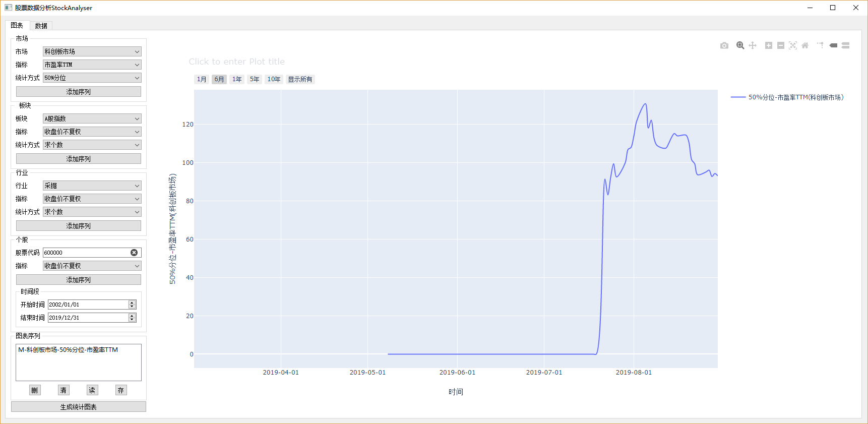The image size is (868, 424).
Task: Reset axes with the home icon
Action: tap(805, 45)
